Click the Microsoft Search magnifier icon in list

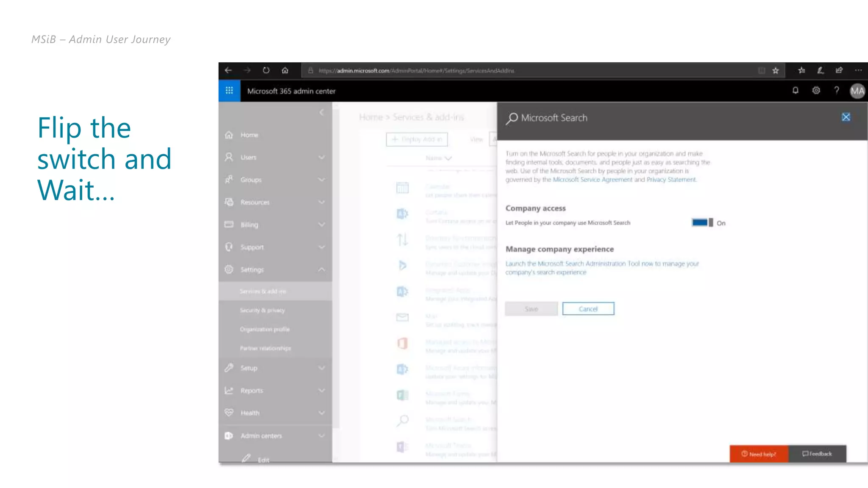click(402, 421)
